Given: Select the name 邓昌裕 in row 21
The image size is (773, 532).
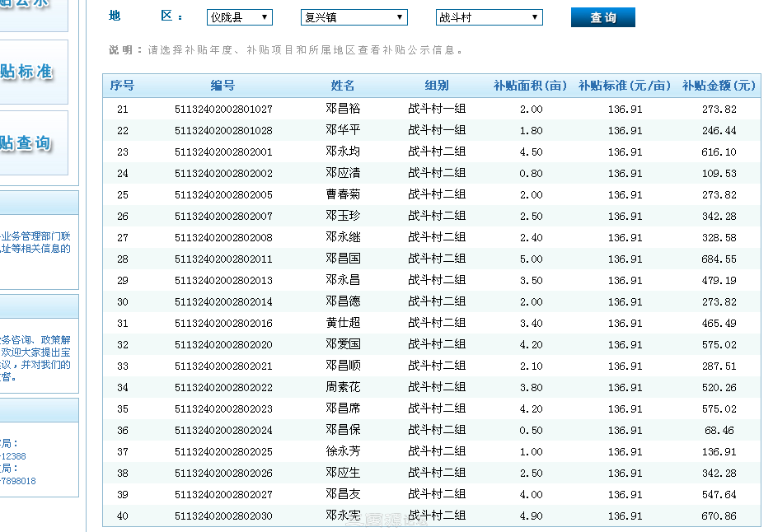Looking at the screenshot, I should (x=343, y=109).
